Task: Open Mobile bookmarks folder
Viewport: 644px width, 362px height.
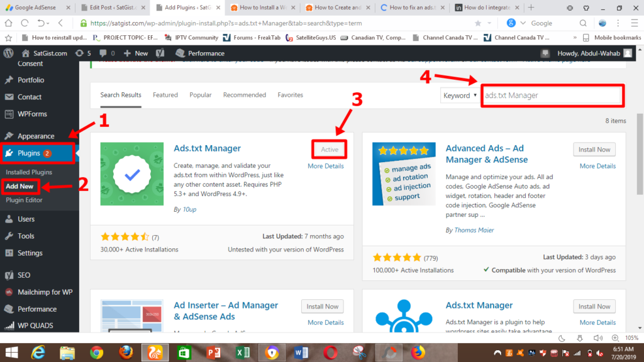Action: (x=611, y=38)
